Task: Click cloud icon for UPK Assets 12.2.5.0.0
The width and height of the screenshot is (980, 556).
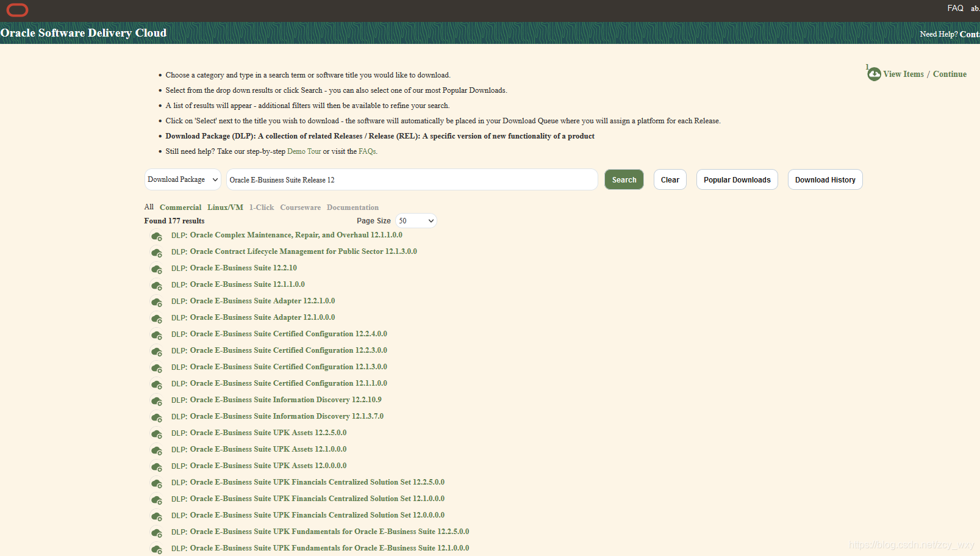Action: pyautogui.click(x=157, y=434)
